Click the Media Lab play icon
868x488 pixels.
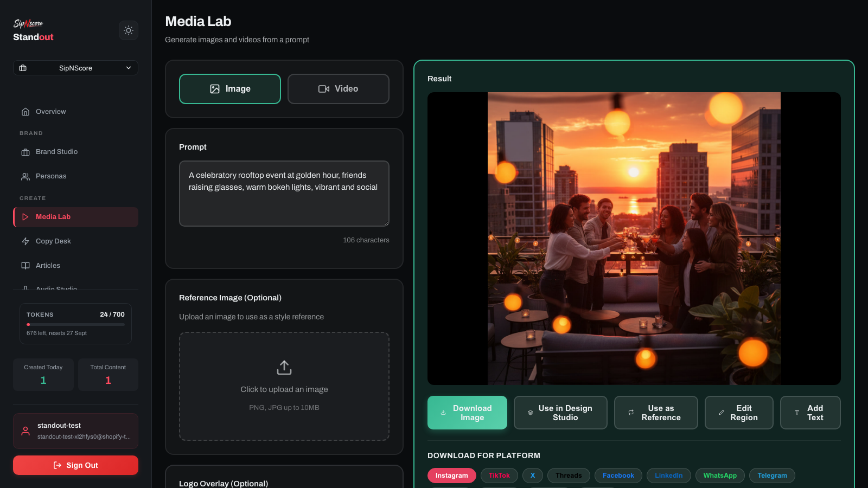point(25,217)
